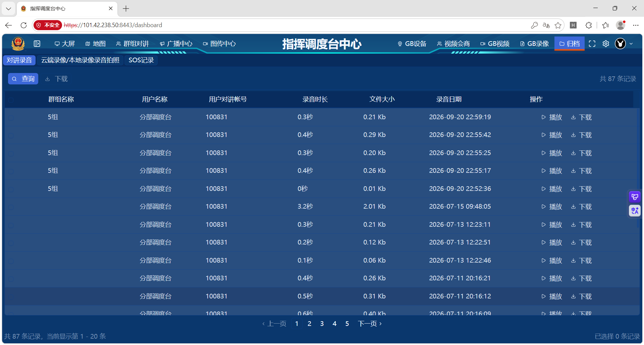Select the 对讲录音 tab

tap(19, 60)
